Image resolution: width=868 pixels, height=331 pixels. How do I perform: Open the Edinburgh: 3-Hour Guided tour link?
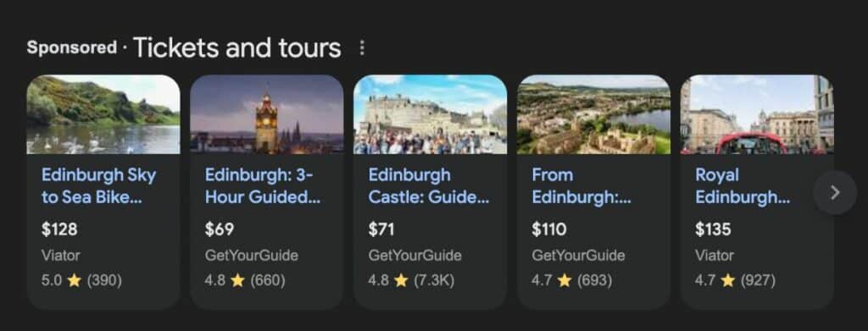[263, 185]
